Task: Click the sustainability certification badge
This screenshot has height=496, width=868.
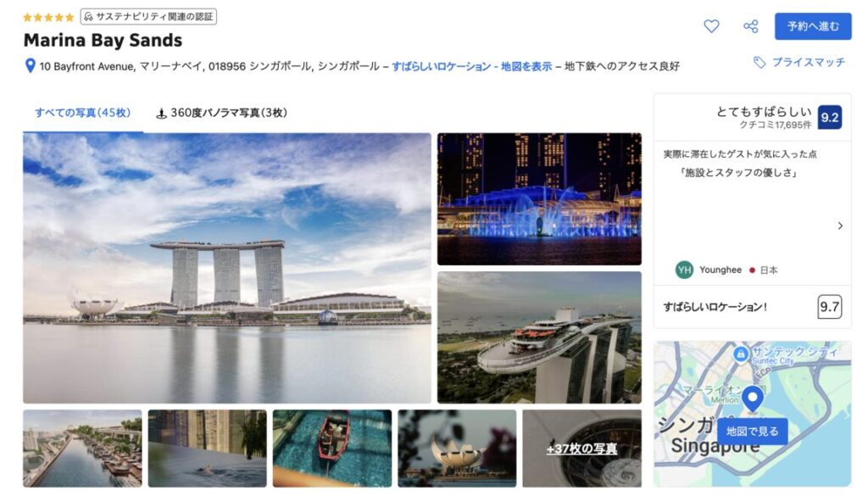Action: pos(148,17)
